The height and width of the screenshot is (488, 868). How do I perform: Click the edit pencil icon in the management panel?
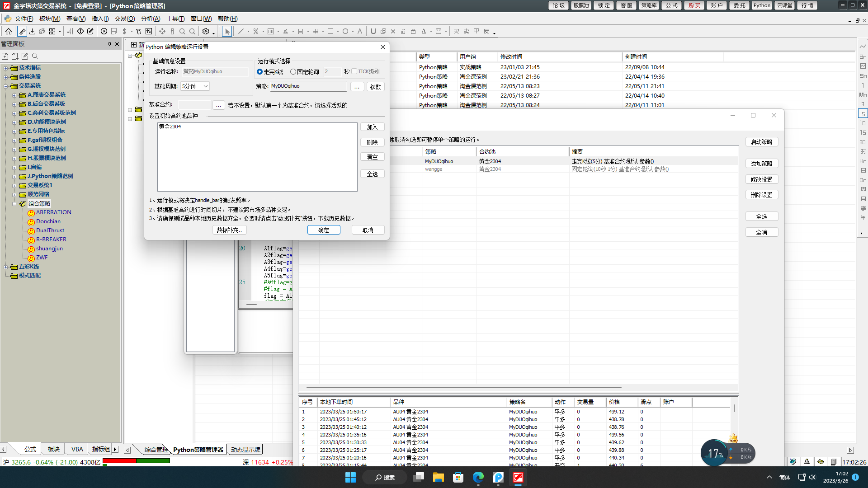(x=25, y=56)
